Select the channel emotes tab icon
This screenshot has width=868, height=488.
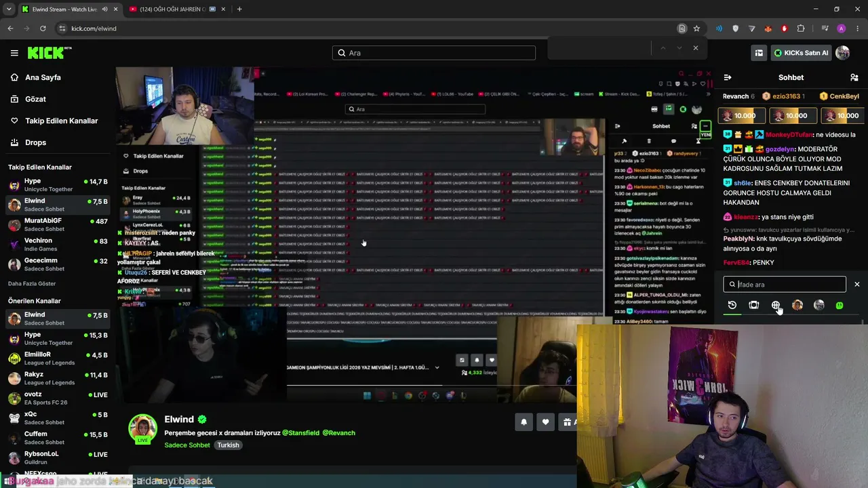(754, 306)
